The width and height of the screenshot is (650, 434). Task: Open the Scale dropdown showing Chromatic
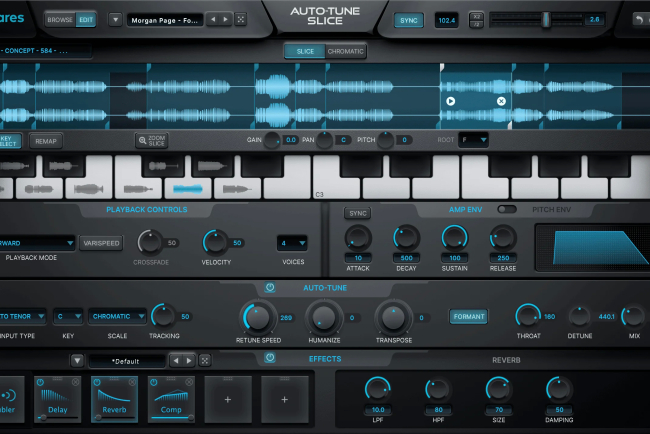pos(117,316)
